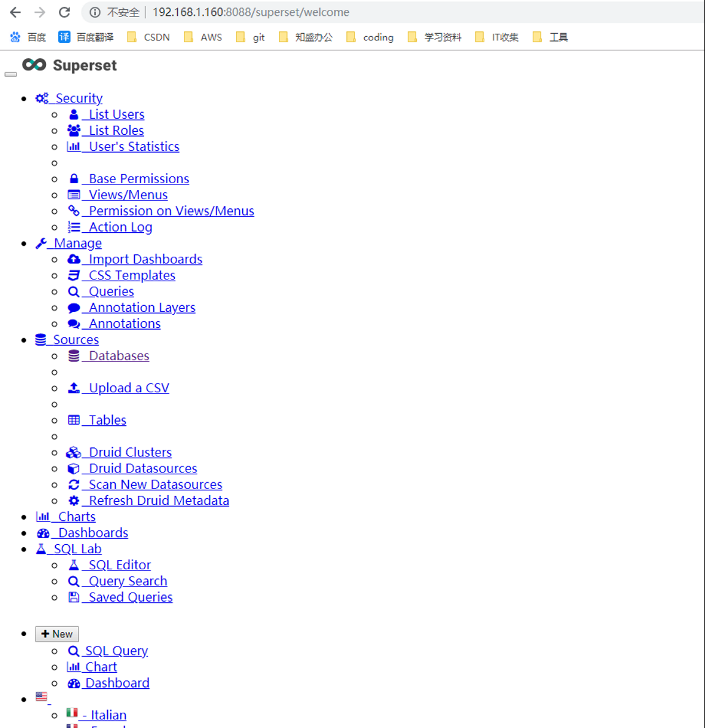Click the Druid Datasources cube icon

pyautogui.click(x=74, y=468)
